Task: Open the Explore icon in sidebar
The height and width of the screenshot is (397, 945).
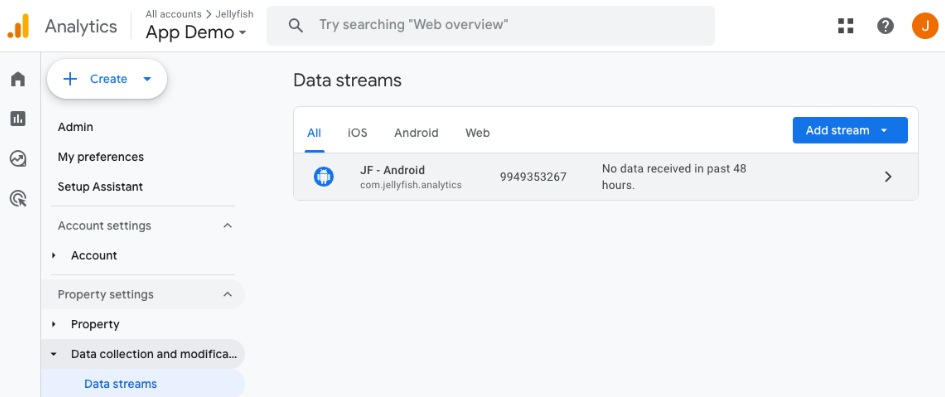Action: tap(18, 158)
